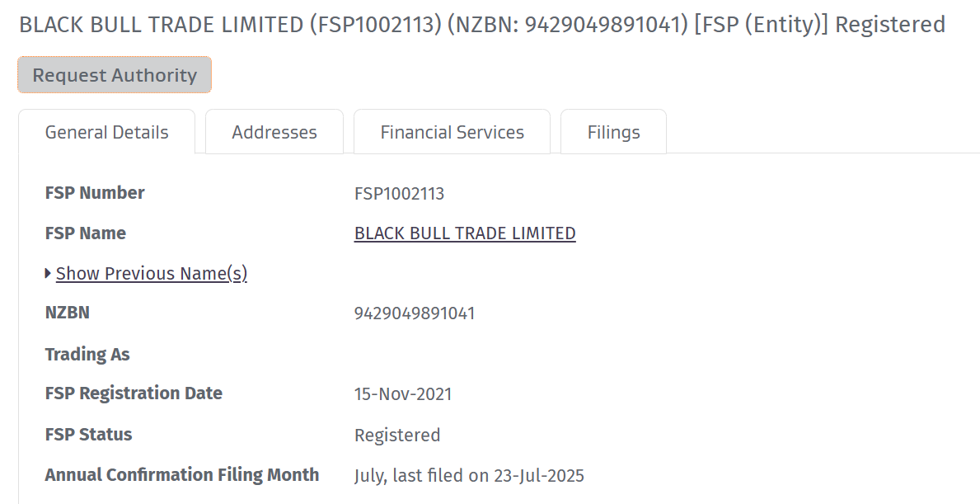This screenshot has width=980, height=504.
Task: Go to the Filings tab
Action: click(x=613, y=132)
